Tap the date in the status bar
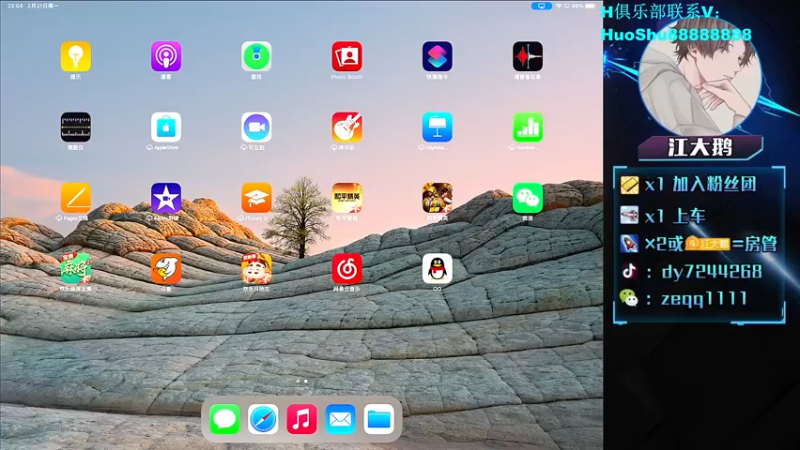Viewport: 800px width, 450px height. pos(43,6)
